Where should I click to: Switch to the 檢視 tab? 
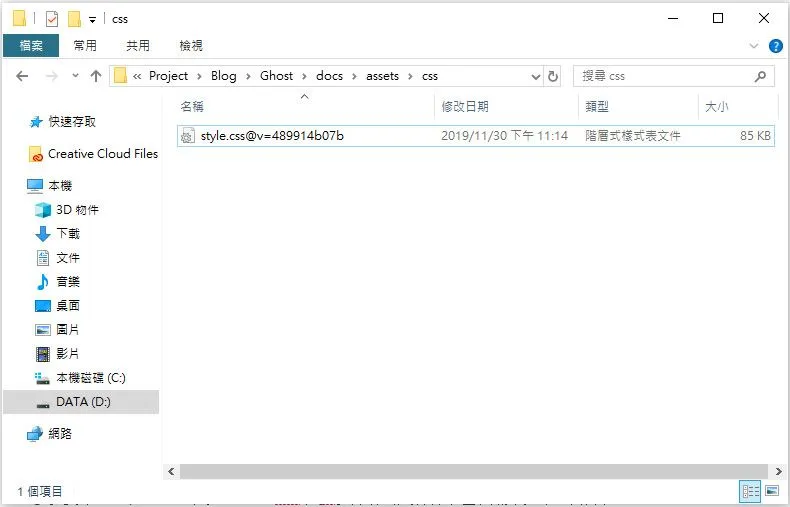[x=190, y=46]
